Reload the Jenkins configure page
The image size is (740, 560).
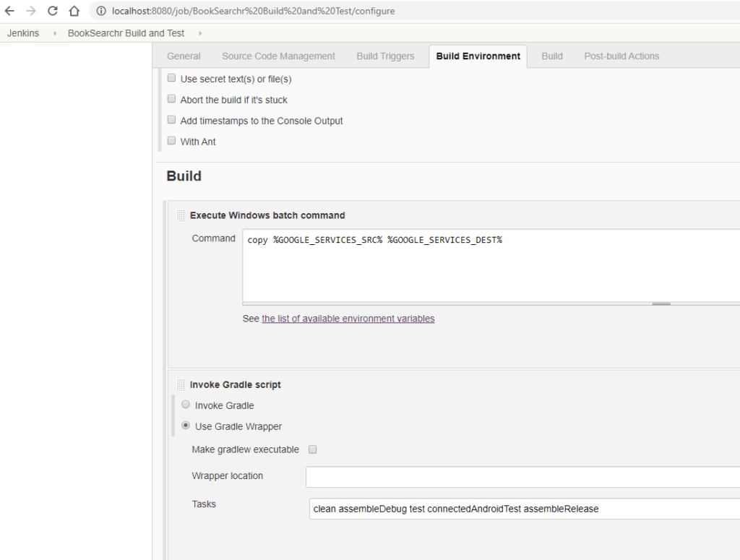click(x=53, y=11)
